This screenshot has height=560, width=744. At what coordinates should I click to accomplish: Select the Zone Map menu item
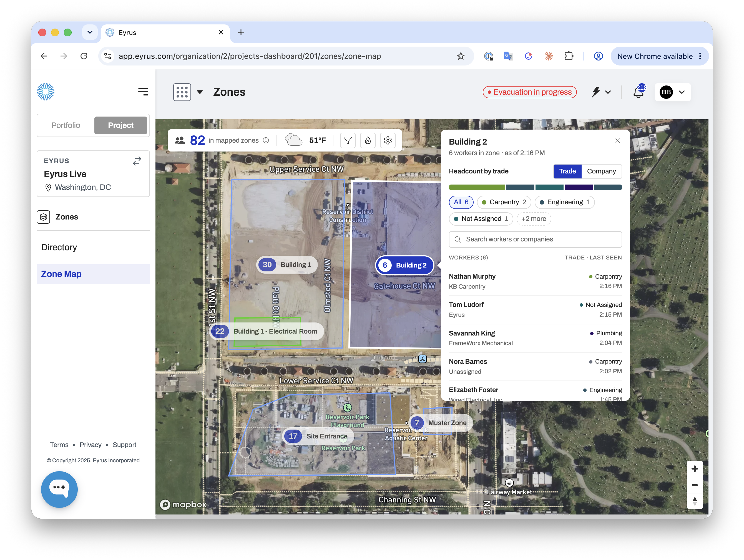93,274
